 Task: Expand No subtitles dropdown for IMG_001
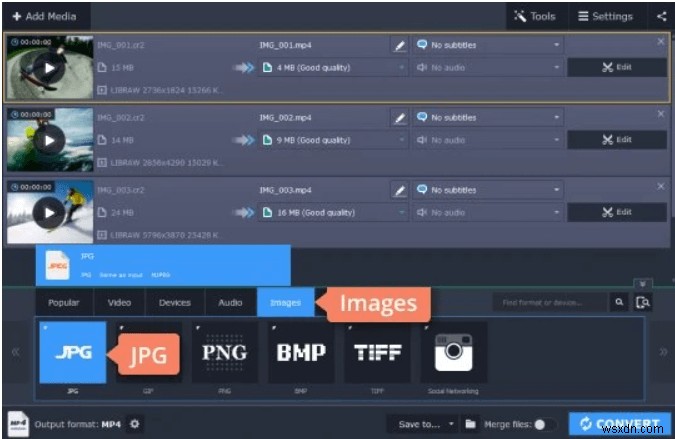click(488, 45)
